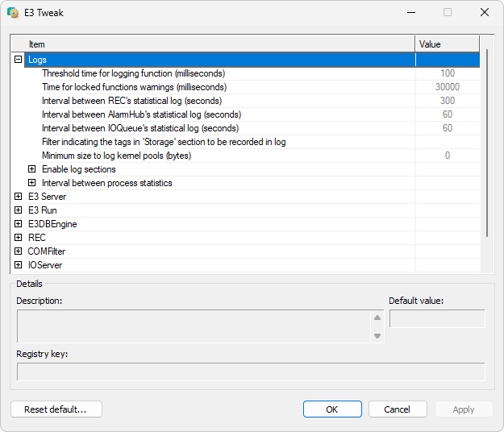Screen dimensions: 504x432
Task: Click the value 100 cell
Action: 448,73
